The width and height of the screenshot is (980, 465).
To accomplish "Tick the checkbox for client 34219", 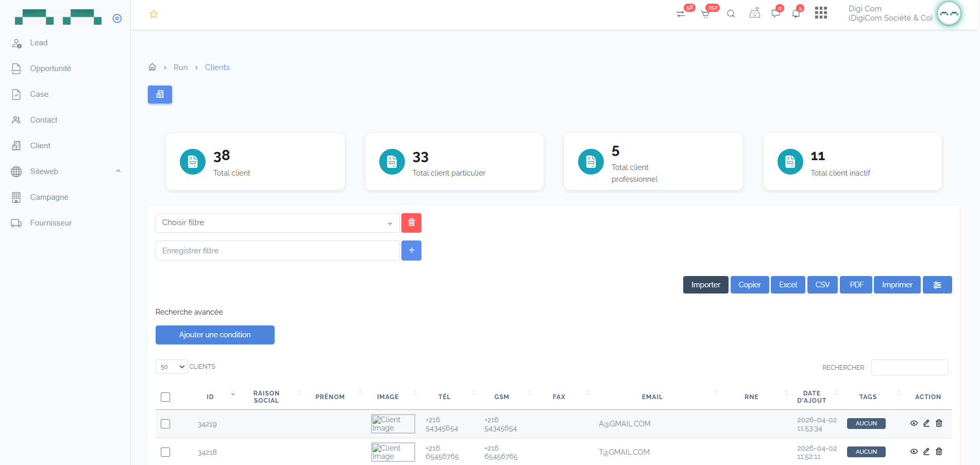I will coord(165,424).
